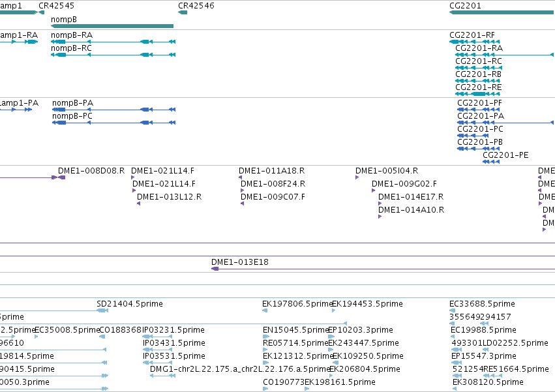This screenshot has width=555, height=392.
Task: Click EP15547.3prime EST label
Action: point(484,357)
